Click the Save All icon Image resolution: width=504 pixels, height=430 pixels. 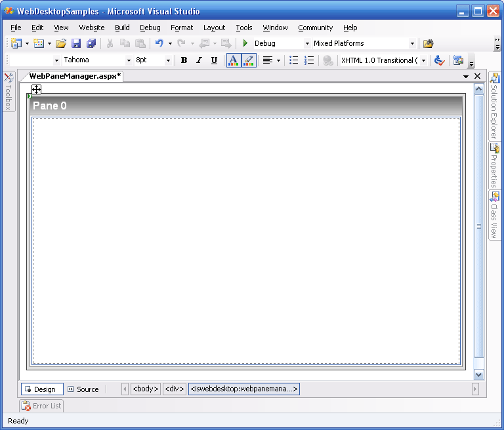[x=91, y=43]
